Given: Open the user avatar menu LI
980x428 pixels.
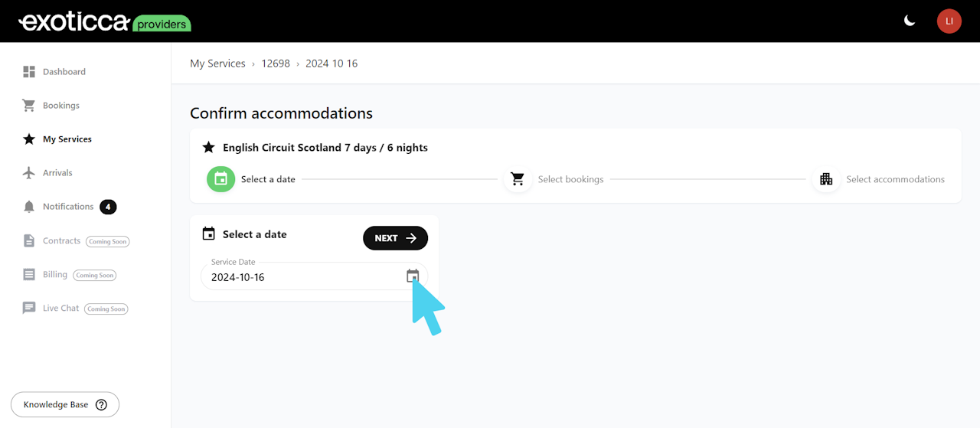Looking at the screenshot, I should (x=949, y=21).
